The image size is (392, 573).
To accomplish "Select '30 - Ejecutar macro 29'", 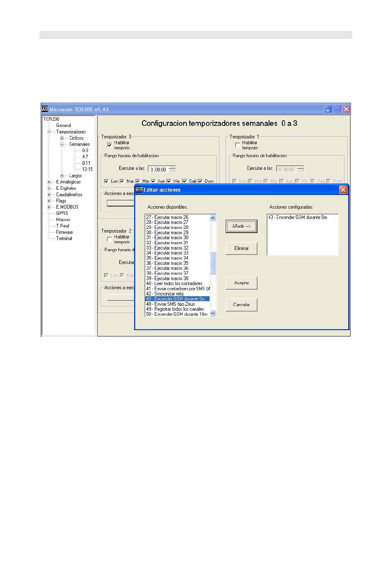I will tap(167, 233).
